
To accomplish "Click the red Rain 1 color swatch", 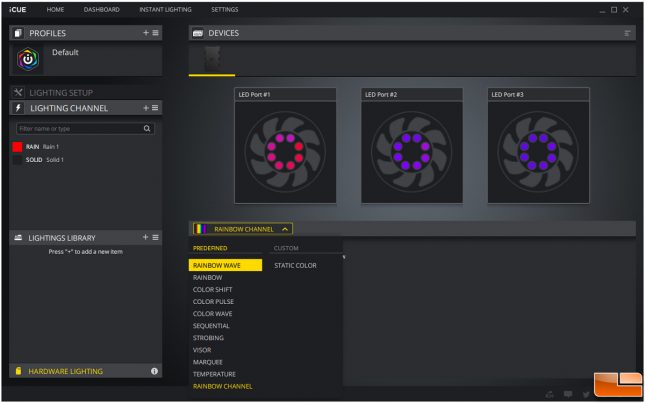I will tap(17, 147).
